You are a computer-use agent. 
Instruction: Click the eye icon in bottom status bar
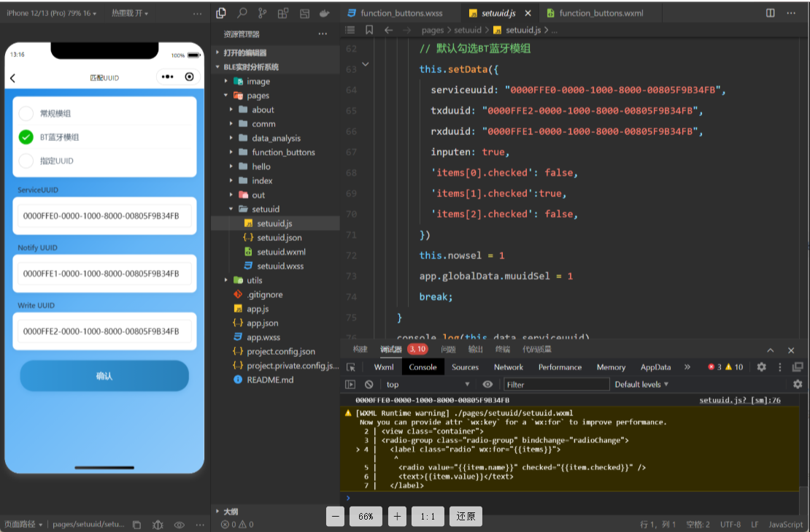(x=180, y=525)
